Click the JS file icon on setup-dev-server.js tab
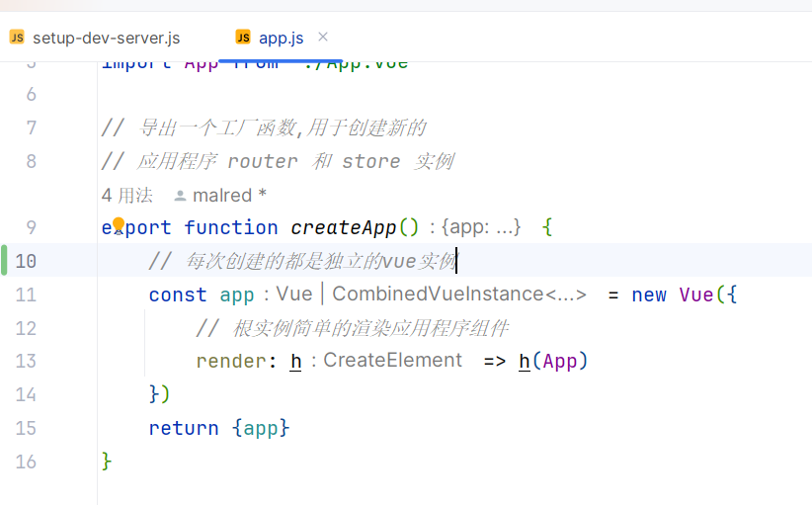Image resolution: width=812 pixels, height=505 pixels. coord(17,38)
